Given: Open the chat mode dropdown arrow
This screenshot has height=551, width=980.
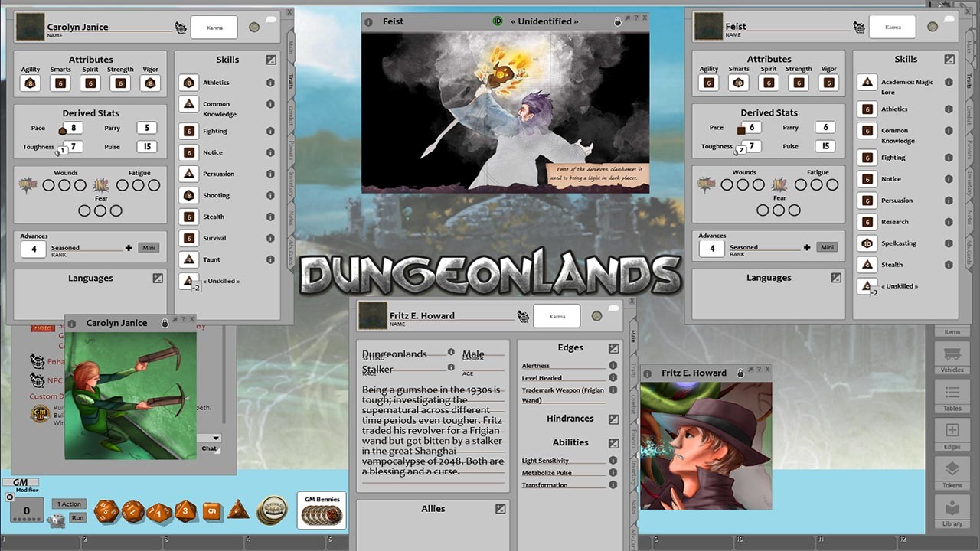Looking at the screenshot, I should click(217, 439).
